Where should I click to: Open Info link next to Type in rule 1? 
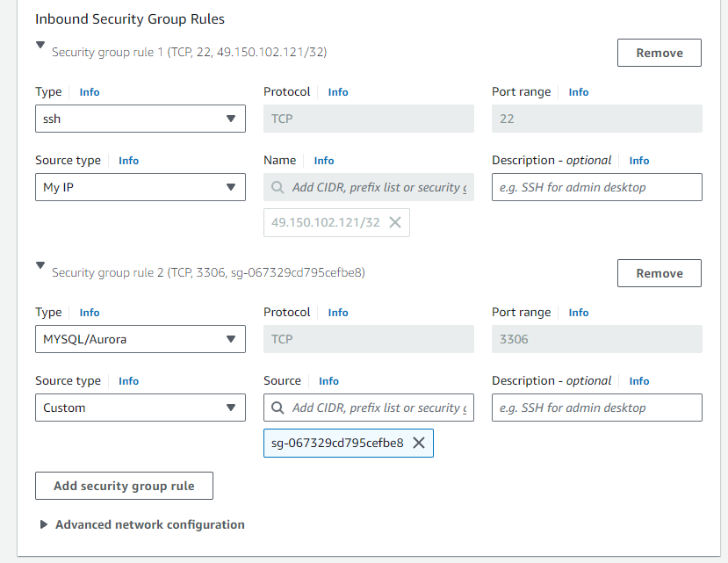pyautogui.click(x=89, y=91)
